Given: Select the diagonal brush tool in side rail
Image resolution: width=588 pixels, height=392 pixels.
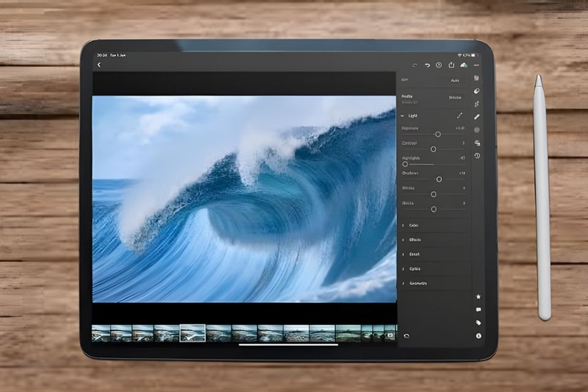Looking at the screenshot, I should 476,117.
